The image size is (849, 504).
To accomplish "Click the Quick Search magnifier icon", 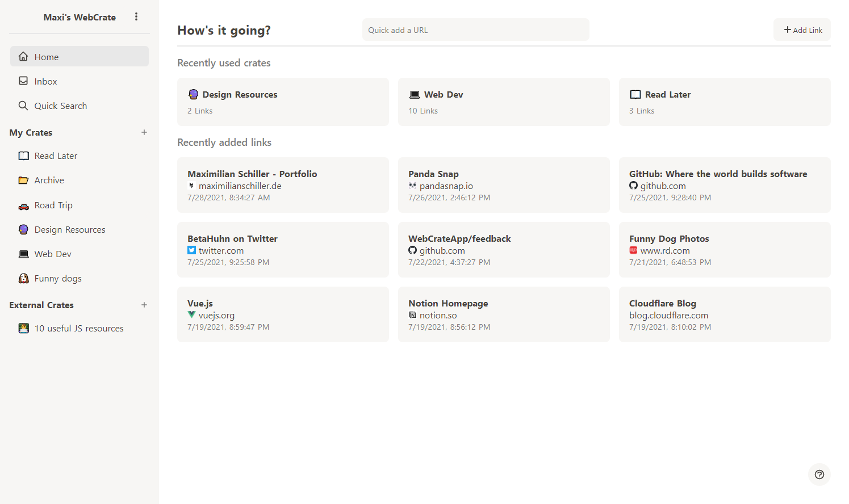I will [23, 106].
